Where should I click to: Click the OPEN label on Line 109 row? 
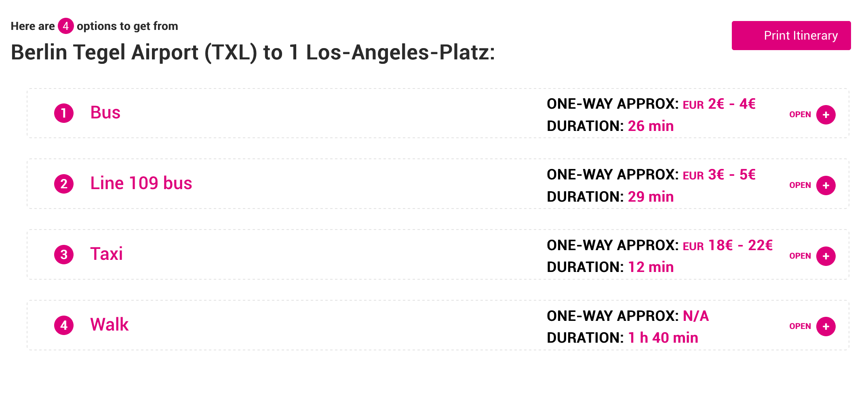tap(800, 185)
